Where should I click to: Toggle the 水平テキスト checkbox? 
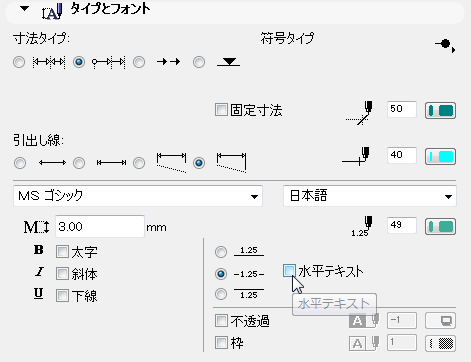(289, 271)
